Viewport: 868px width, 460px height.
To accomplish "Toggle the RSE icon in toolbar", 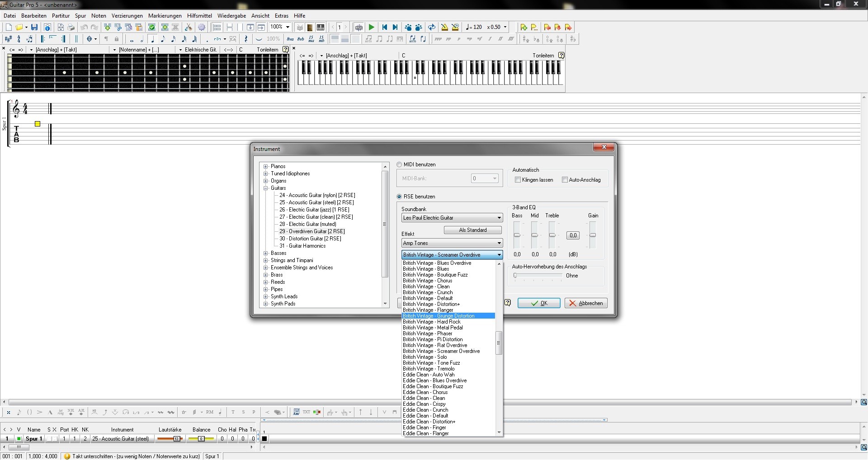I will [x=359, y=28].
